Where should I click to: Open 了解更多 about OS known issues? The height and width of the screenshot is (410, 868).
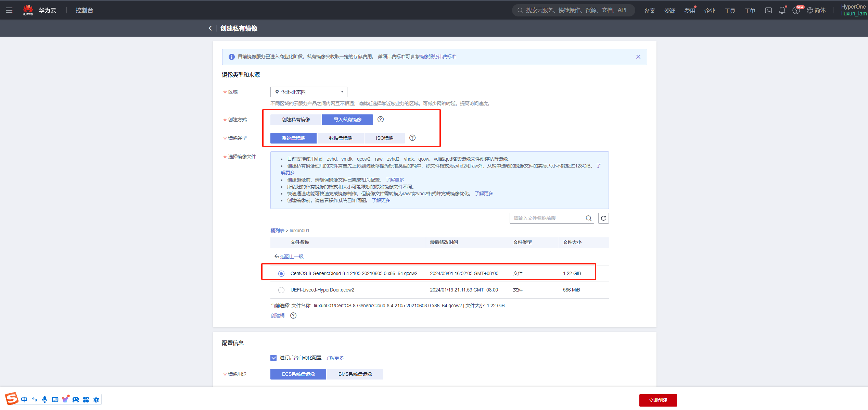[x=381, y=200]
